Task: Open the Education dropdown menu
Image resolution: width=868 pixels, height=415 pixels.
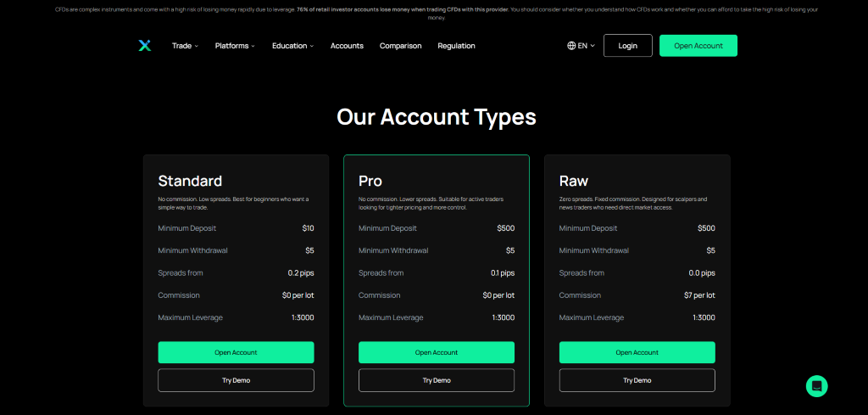Action: (292, 46)
